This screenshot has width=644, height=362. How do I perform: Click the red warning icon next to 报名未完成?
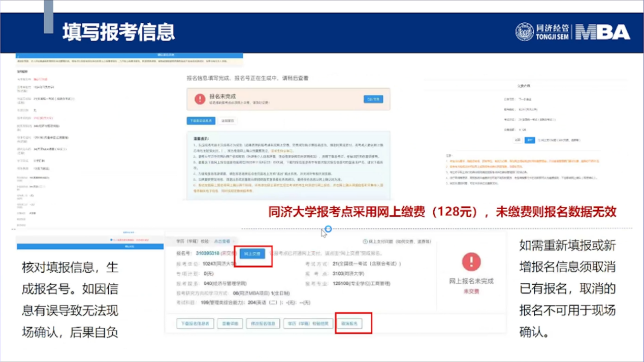[200, 99]
